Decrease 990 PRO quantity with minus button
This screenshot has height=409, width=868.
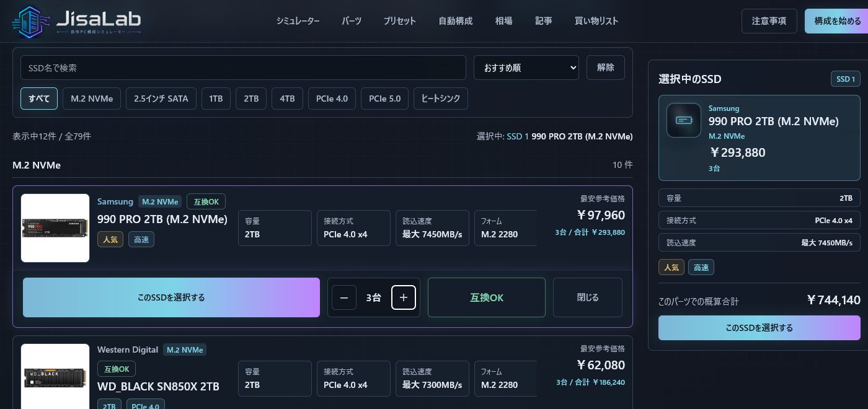(x=344, y=297)
